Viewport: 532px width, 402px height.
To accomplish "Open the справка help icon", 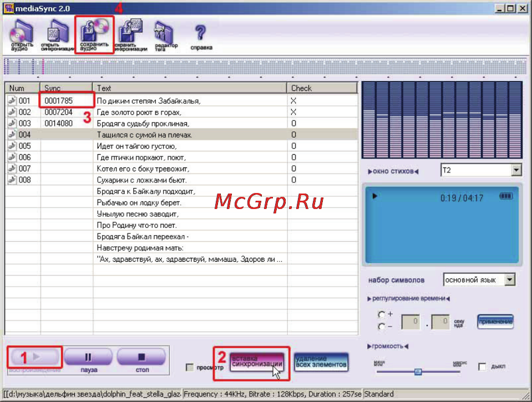I will click(x=201, y=37).
